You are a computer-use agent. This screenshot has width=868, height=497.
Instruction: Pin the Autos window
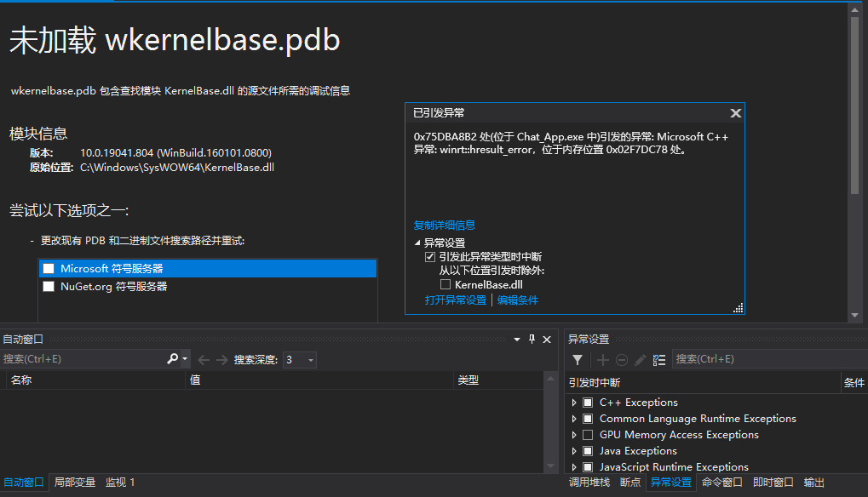[532, 339]
